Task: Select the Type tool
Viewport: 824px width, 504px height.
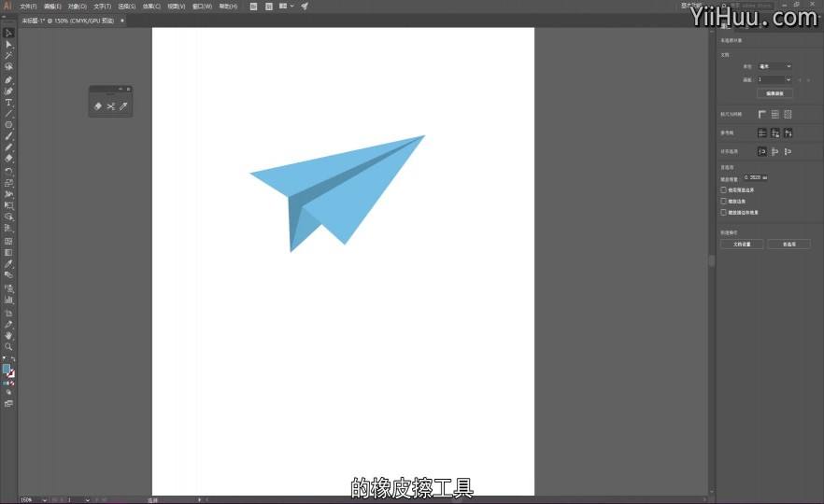Action: pyautogui.click(x=8, y=103)
